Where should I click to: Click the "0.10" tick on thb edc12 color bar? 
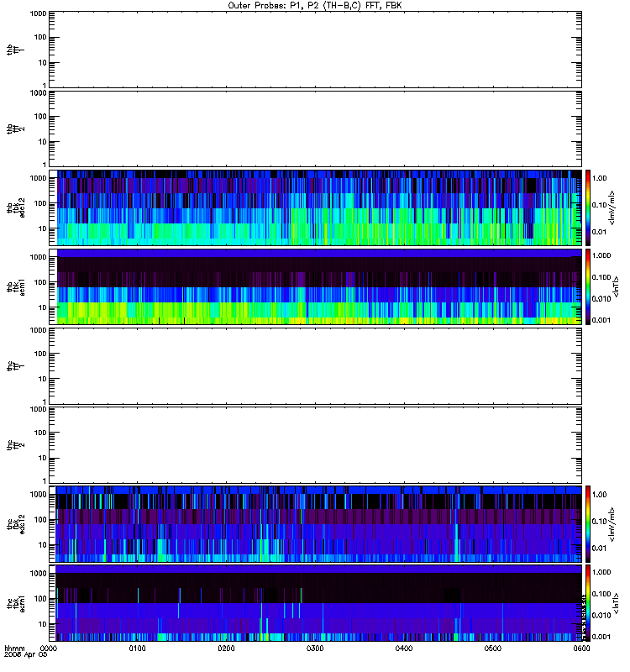(x=599, y=205)
